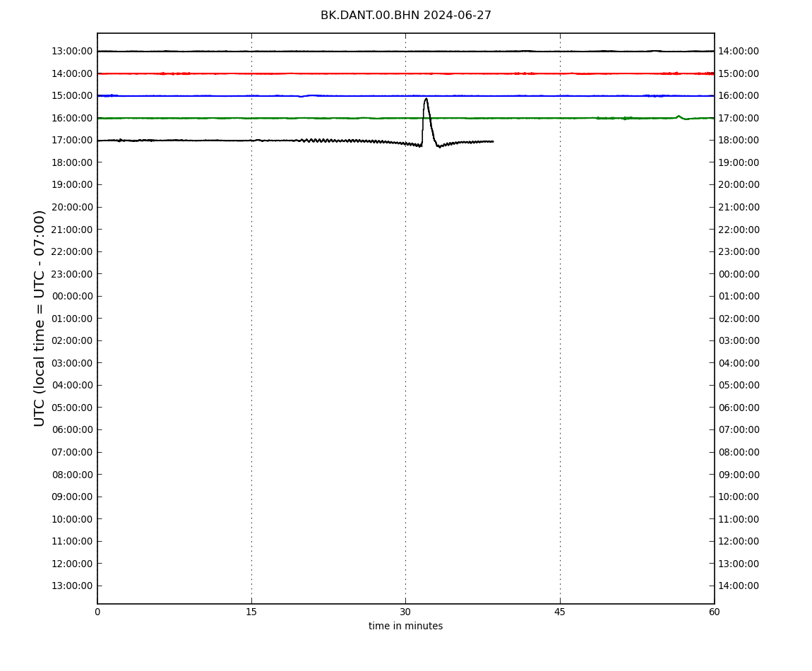This screenshot has width=812, height=671.
Task: Click the peak of the large black spike
Action: pos(426,99)
